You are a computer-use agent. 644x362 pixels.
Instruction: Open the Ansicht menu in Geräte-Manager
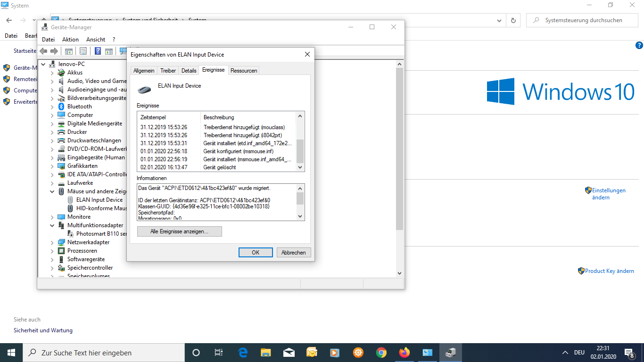(x=96, y=40)
